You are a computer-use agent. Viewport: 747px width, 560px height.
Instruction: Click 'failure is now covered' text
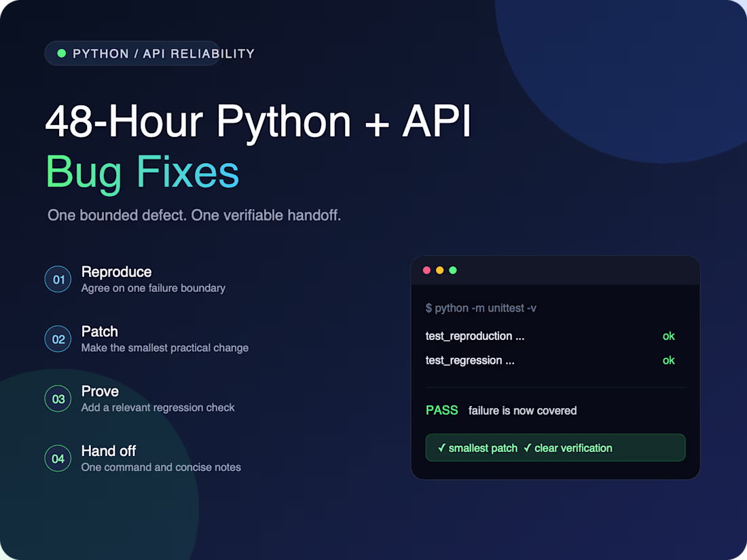(x=523, y=411)
